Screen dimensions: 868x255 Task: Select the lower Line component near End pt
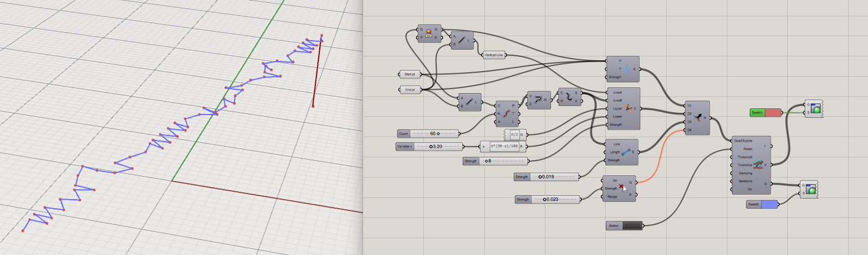pyautogui.click(x=469, y=102)
